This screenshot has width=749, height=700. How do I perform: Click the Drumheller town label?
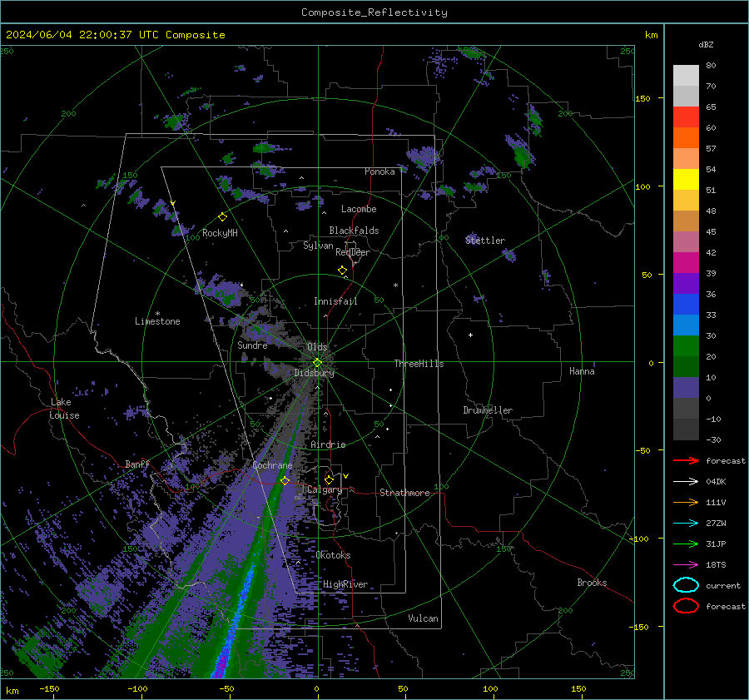pyautogui.click(x=488, y=410)
